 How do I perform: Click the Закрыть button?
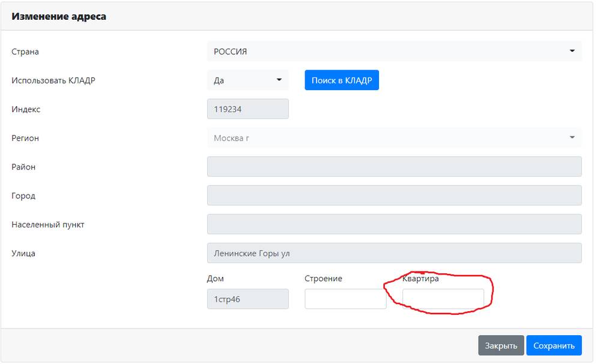pyautogui.click(x=501, y=345)
